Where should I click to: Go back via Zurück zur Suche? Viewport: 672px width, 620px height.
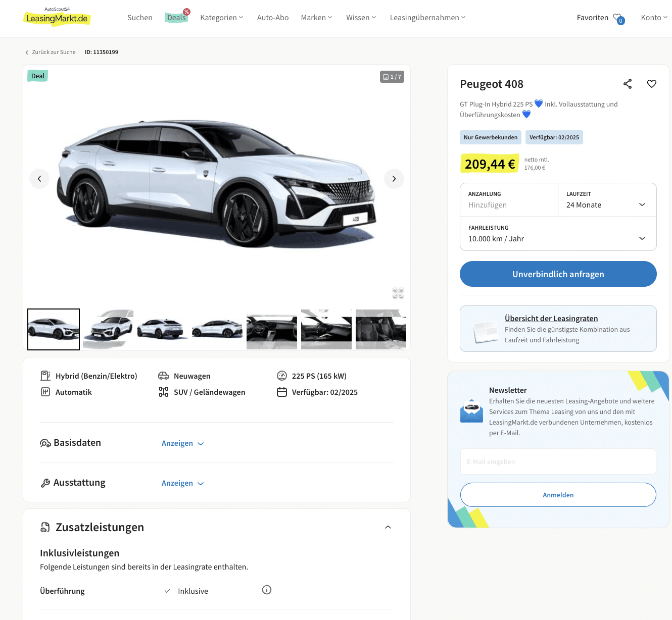coord(51,52)
